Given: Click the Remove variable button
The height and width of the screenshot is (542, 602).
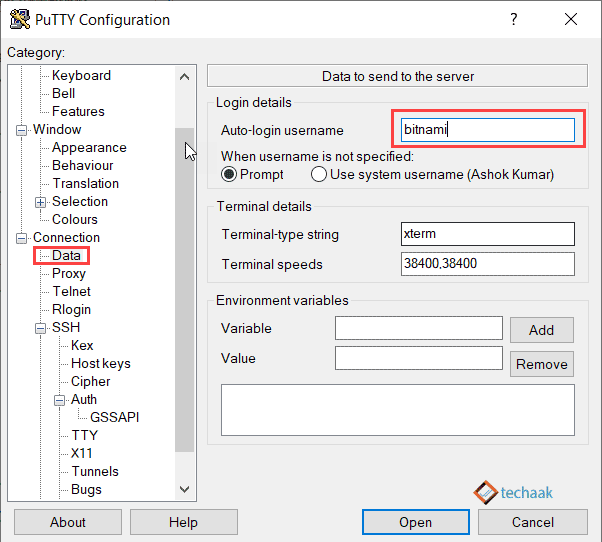Looking at the screenshot, I should point(542,364).
